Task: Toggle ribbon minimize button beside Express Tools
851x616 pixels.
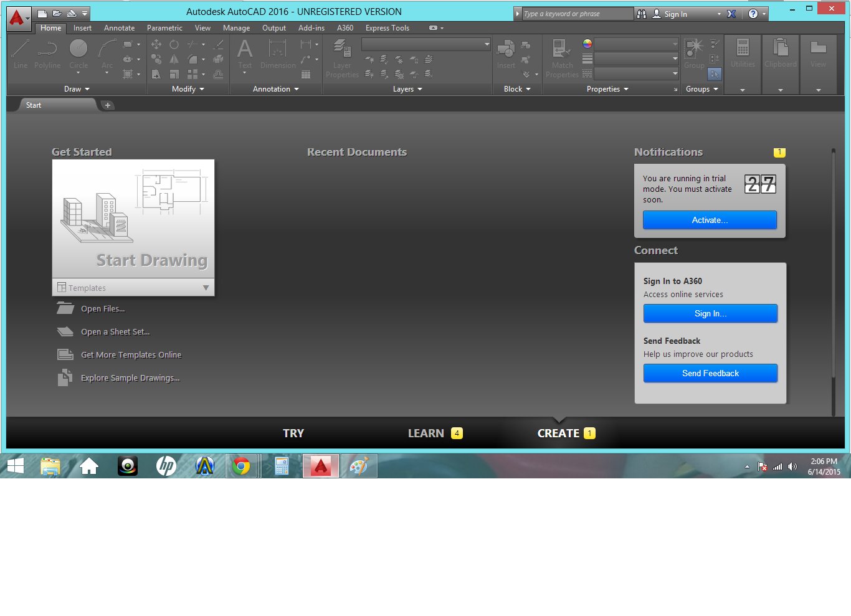Action: click(433, 28)
